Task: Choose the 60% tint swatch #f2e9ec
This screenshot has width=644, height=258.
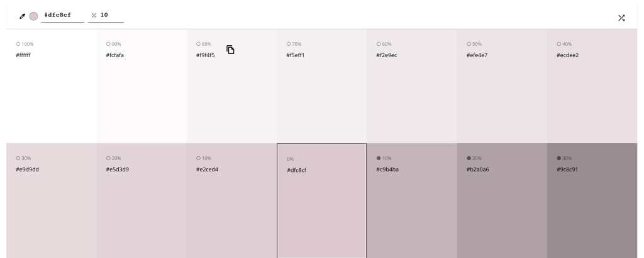Action: (411, 88)
